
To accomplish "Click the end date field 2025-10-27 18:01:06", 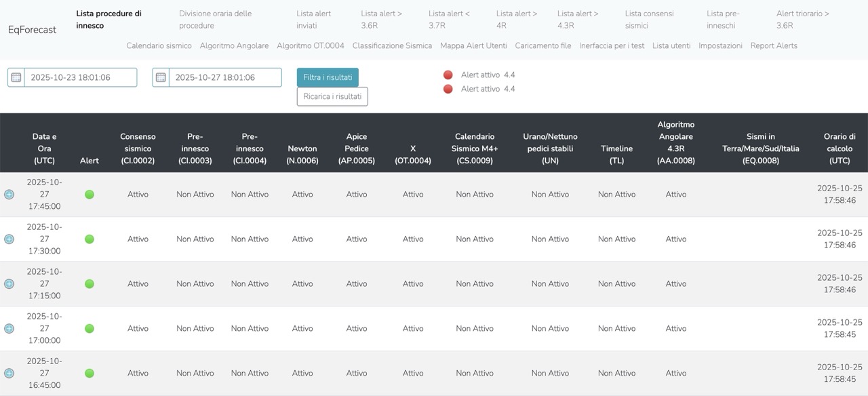I will 224,77.
